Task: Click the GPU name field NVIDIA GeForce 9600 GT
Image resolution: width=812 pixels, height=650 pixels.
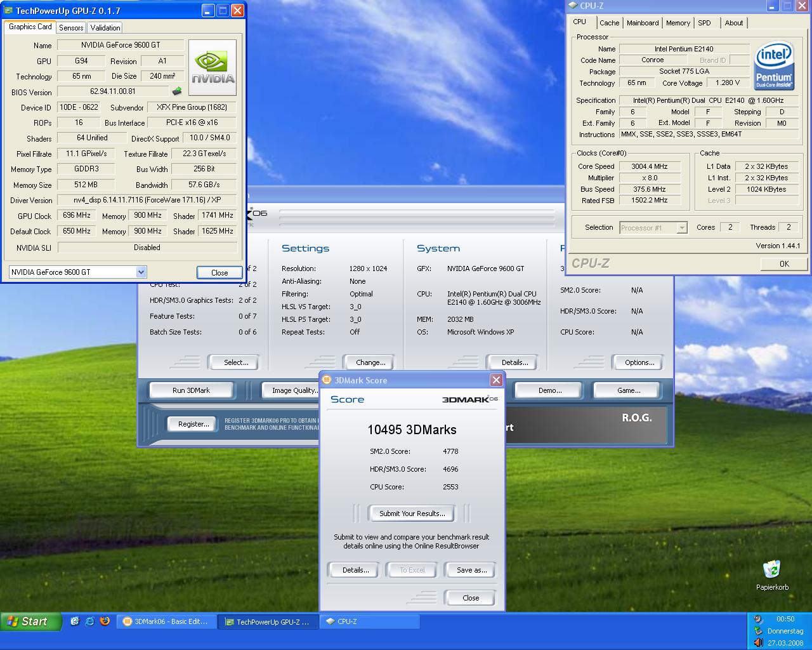Action: click(x=121, y=45)
